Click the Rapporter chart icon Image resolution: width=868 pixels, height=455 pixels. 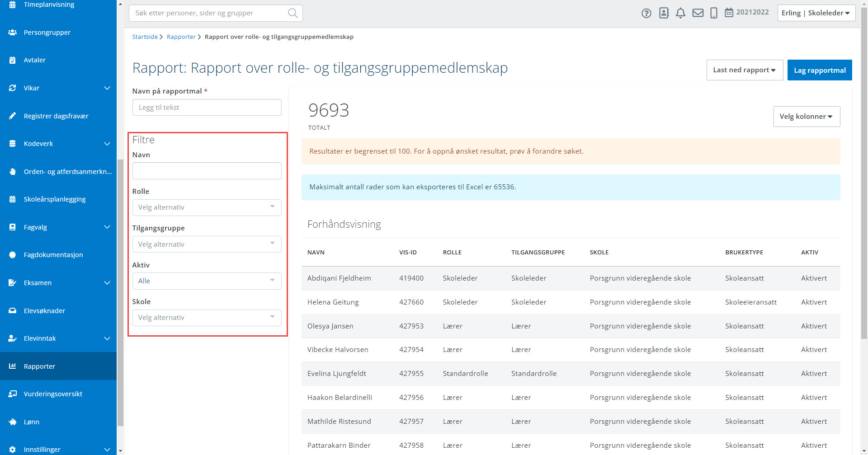[13, 366]
